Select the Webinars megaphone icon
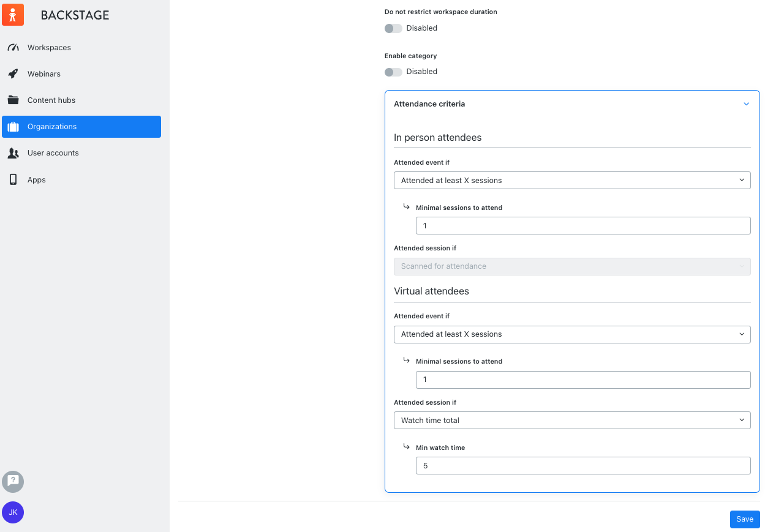The height and width of the screenshot is (532, 765). pyautogui.click(x=13, y=73)
